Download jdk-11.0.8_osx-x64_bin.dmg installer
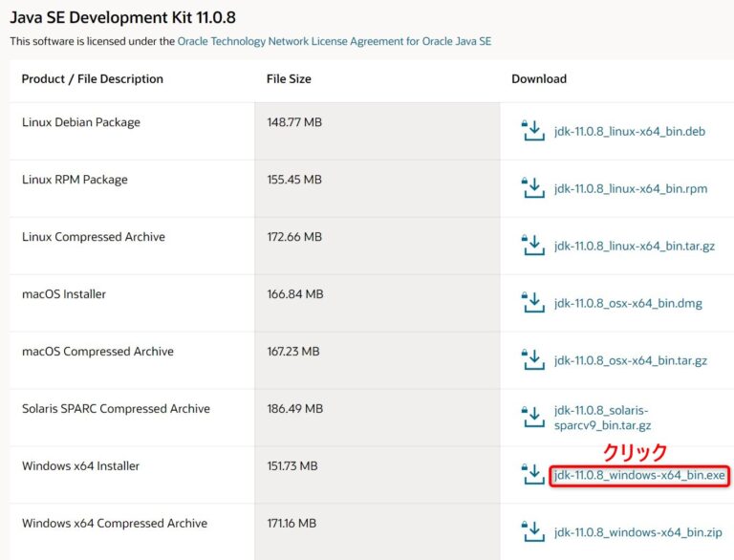The image size is (734, 560). [628, 303]
